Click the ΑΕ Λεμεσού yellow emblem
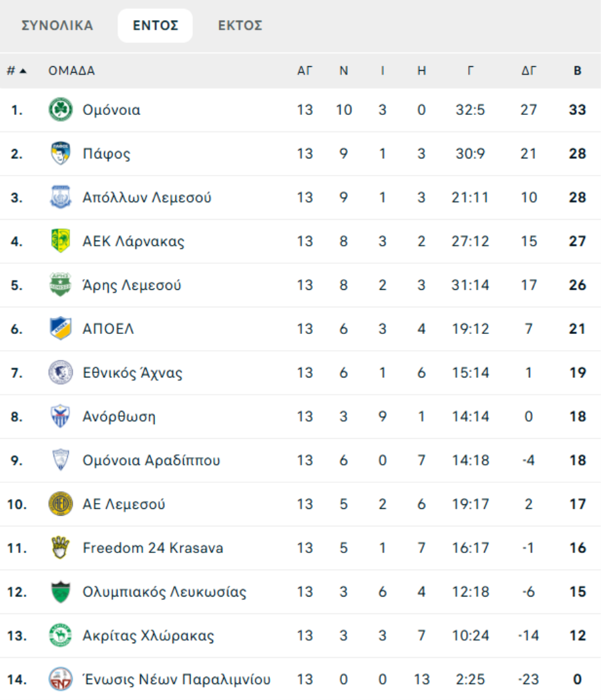 (61, 504)
